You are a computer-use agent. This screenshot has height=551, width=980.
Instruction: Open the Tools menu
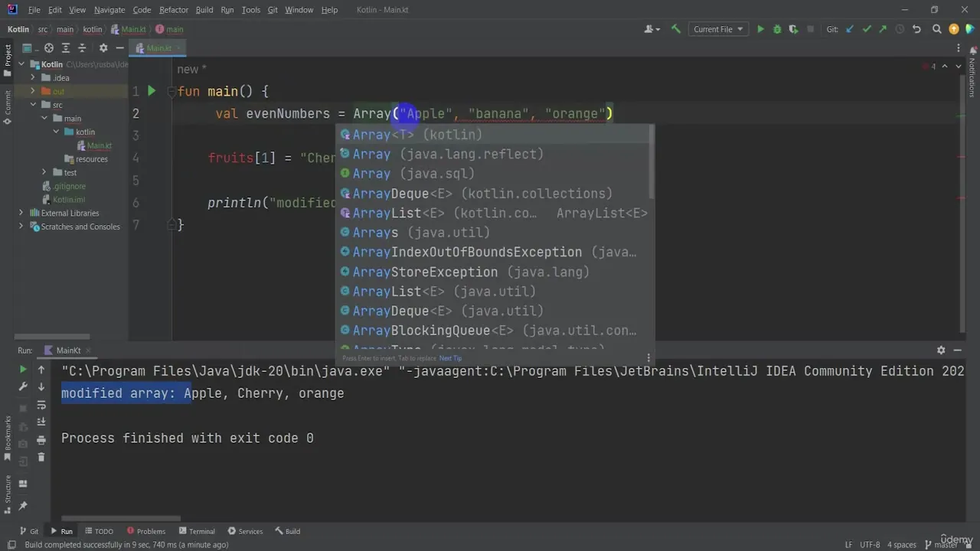[x=251, y=10]
